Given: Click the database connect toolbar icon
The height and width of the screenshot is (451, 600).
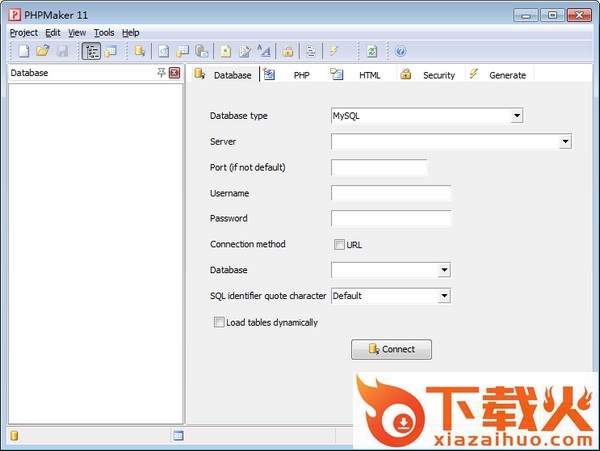Looking at the screenshot, I should click(x=140, y=51).
